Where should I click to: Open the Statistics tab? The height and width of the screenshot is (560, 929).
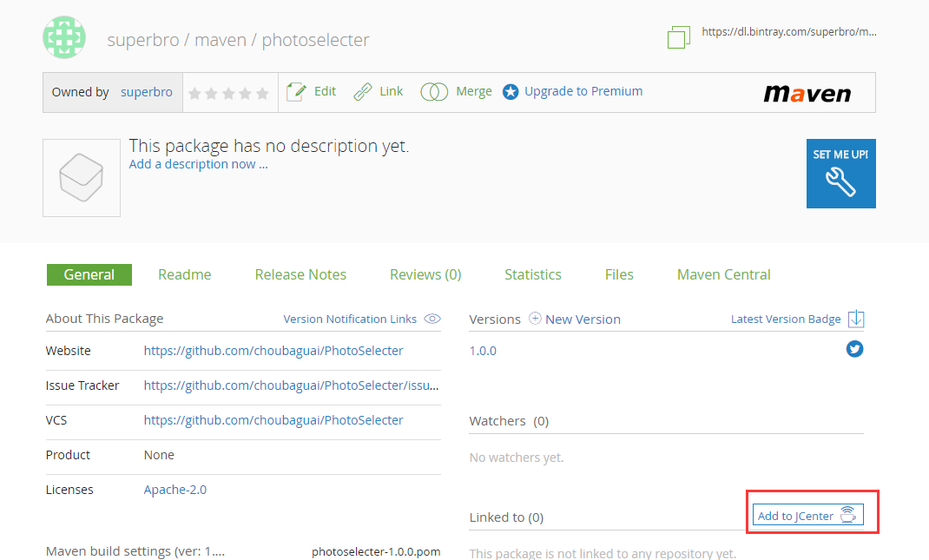click(x=532, y=275)
